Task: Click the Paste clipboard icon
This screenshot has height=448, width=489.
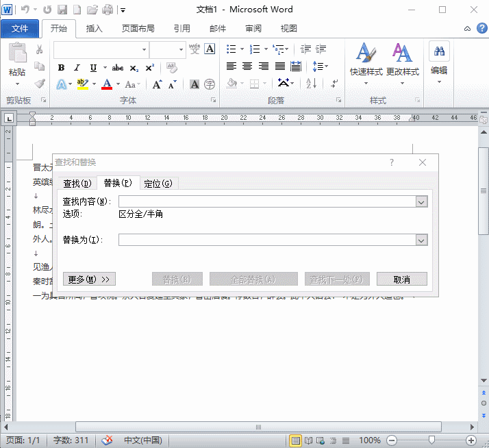Action: click(18, 53)
